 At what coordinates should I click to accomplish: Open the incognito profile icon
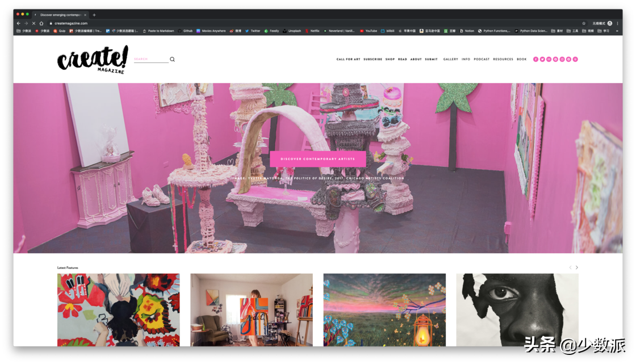tap(610, 23)
